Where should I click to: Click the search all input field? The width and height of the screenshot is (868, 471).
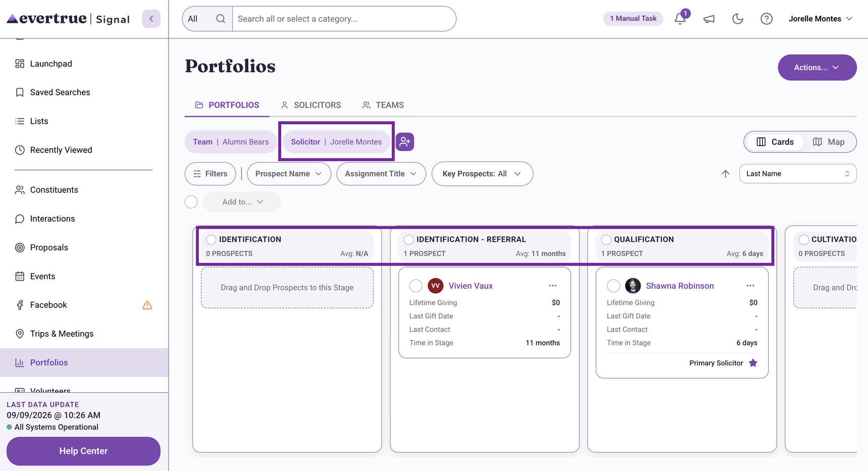[344, 19]
